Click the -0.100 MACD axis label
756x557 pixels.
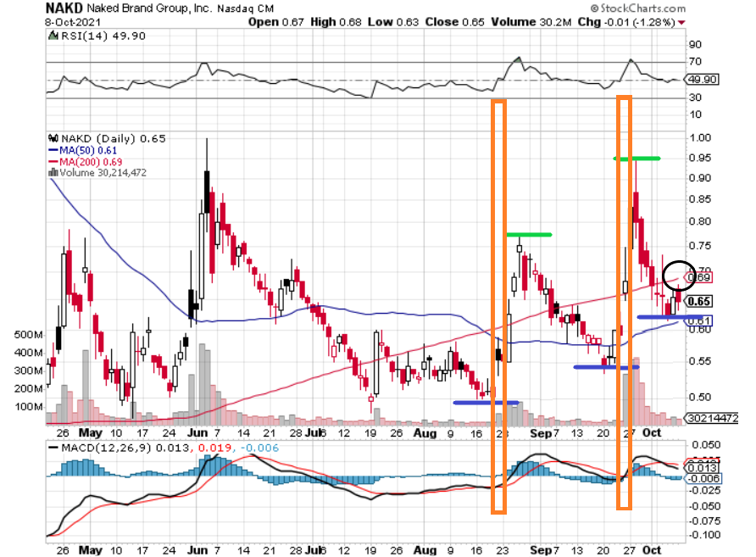[704, 535]
